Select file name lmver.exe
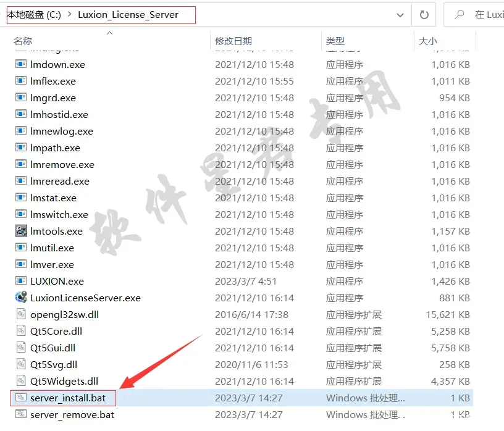504x431 pixels. (x=52, y=264)
